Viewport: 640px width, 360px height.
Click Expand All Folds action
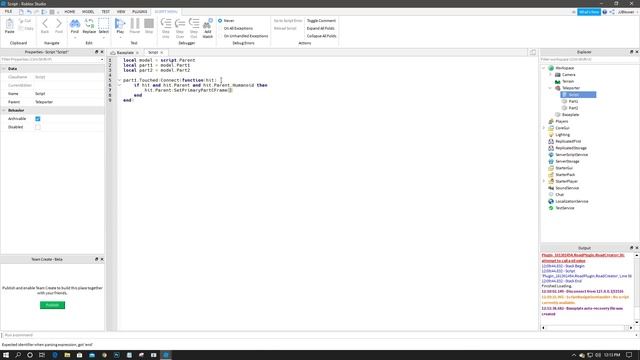[320, 28]
